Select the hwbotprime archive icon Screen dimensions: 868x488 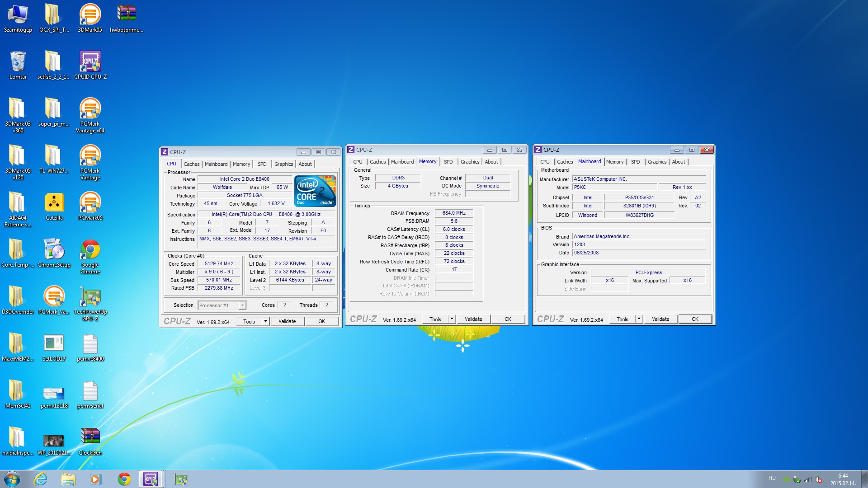tap(127, 18)
